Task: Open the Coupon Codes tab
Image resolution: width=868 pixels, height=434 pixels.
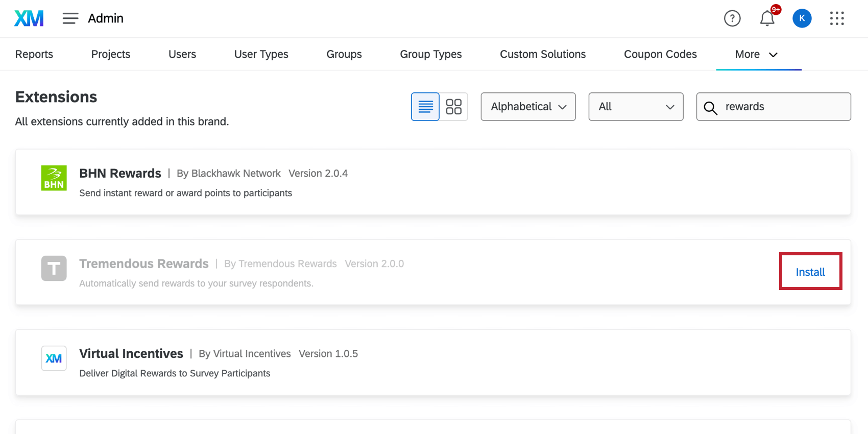Action: click(660, 54)
